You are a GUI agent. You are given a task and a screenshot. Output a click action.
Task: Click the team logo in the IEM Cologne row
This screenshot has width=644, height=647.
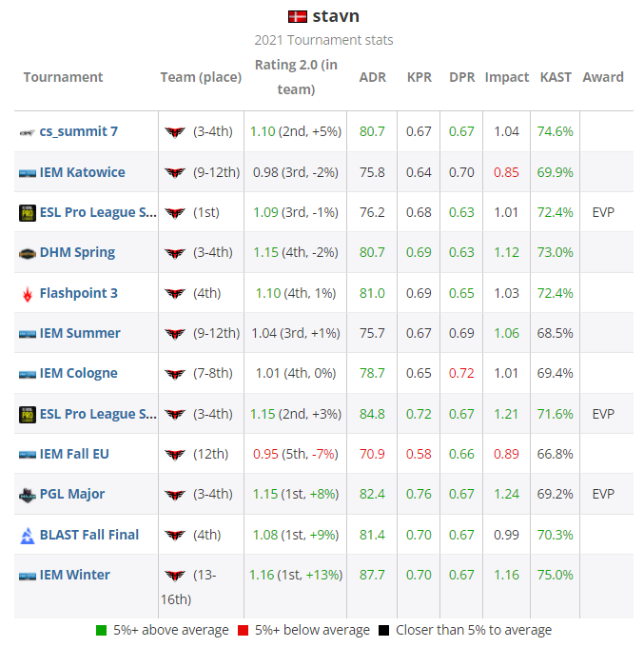pyautogui.click(x=175, y=374)
